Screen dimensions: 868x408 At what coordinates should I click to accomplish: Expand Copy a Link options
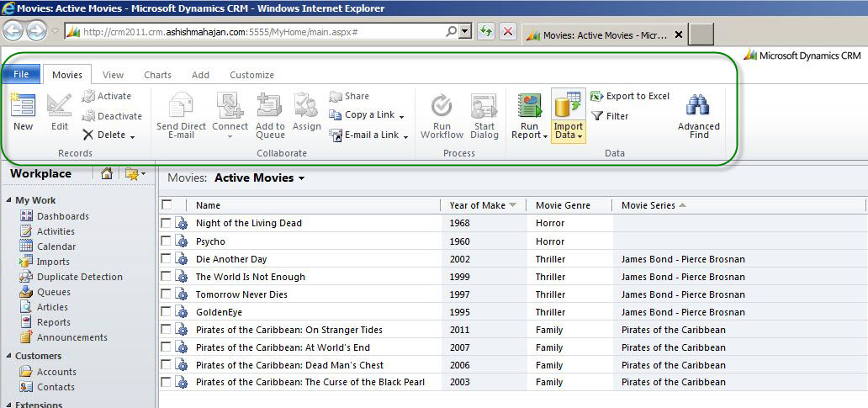pos(401,117)
